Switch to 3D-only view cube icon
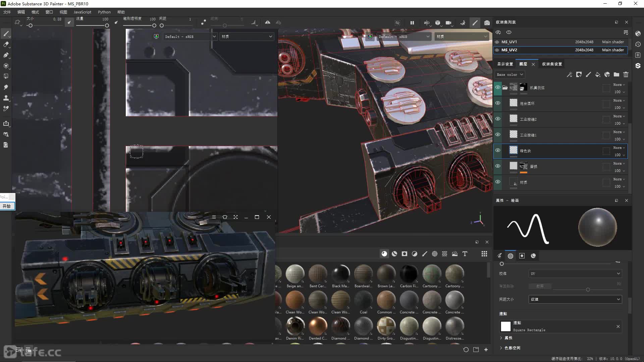Image resolution: width=644 pixels, height=362 pixels. pos(438,23)
